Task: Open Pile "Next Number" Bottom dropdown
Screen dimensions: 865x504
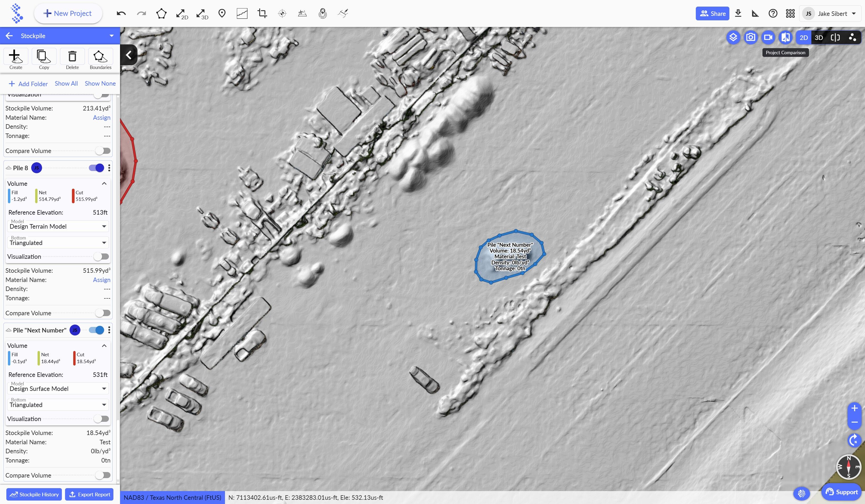Action: [x=58, y=405]
